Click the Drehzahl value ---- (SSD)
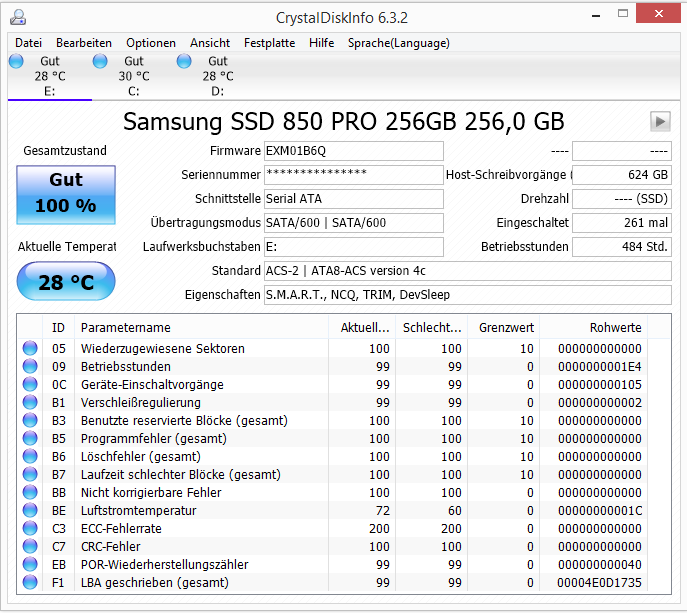The image size is (687, 613). pyautogui.click(x=622, y=199)
